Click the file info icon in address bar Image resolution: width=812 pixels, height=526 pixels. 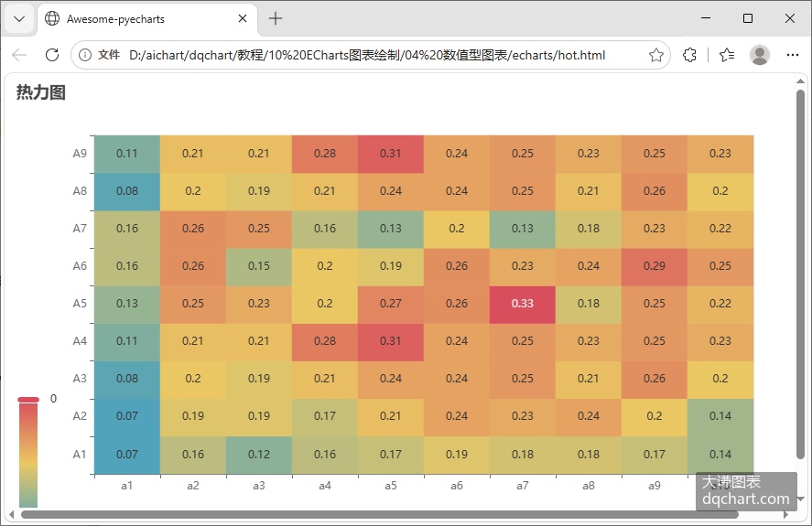coord(85,55)
